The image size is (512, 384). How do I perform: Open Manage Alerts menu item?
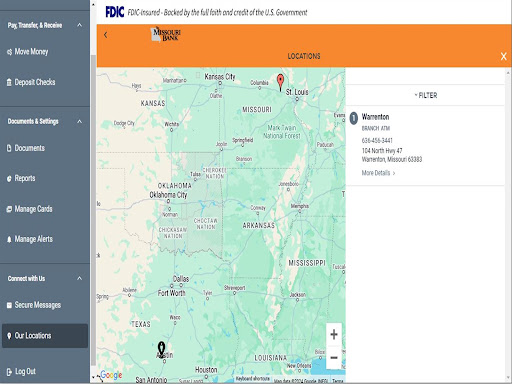[x=45, y=239]
